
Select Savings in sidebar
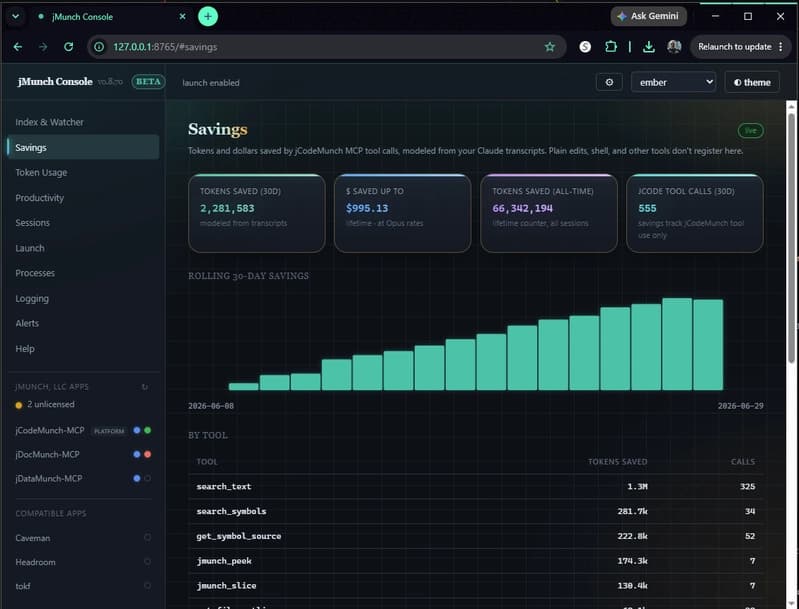pyautogui.click(x=83, y=147)
